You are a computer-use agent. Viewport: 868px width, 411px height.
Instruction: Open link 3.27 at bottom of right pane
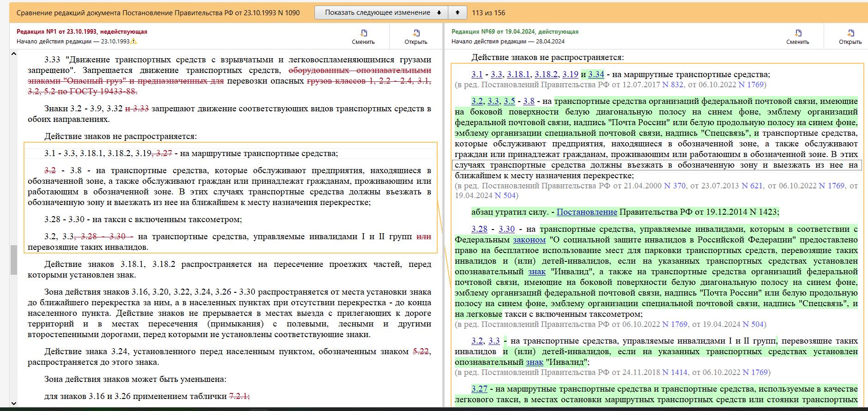[479, 389]
